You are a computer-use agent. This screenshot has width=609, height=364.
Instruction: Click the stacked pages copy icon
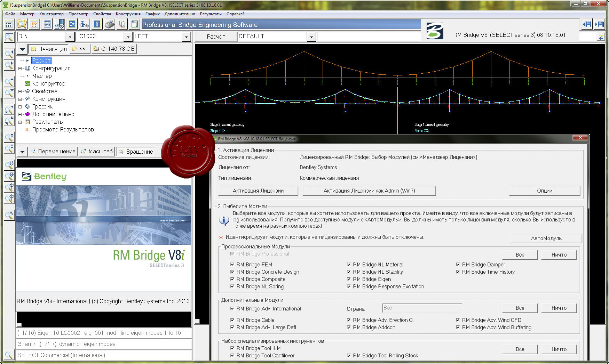tap(135, 24)
